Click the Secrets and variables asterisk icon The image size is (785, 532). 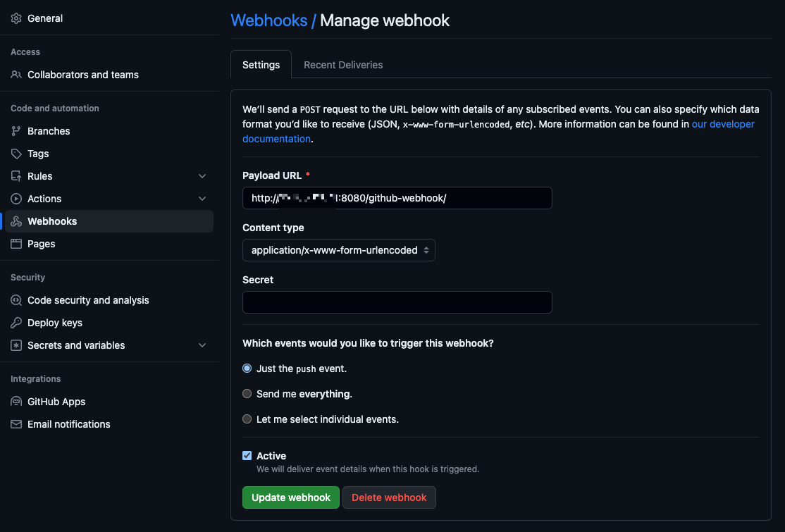coord(16,345)
